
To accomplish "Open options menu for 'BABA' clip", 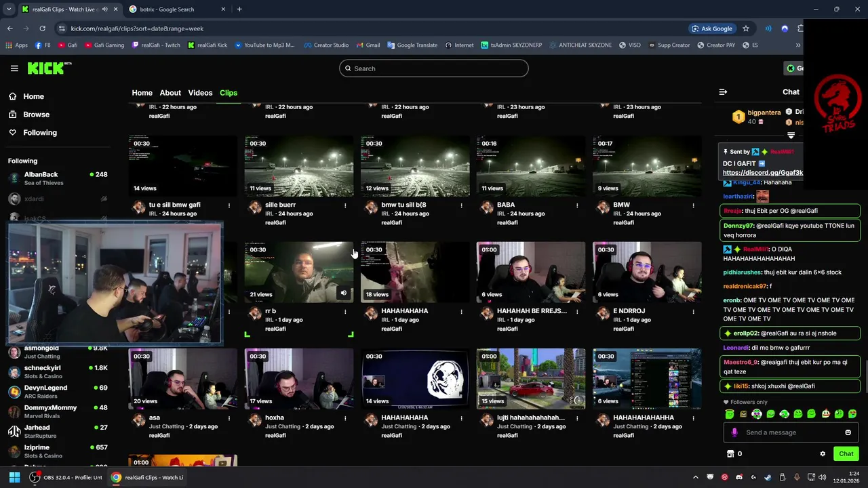I will [x=577, y=205].
